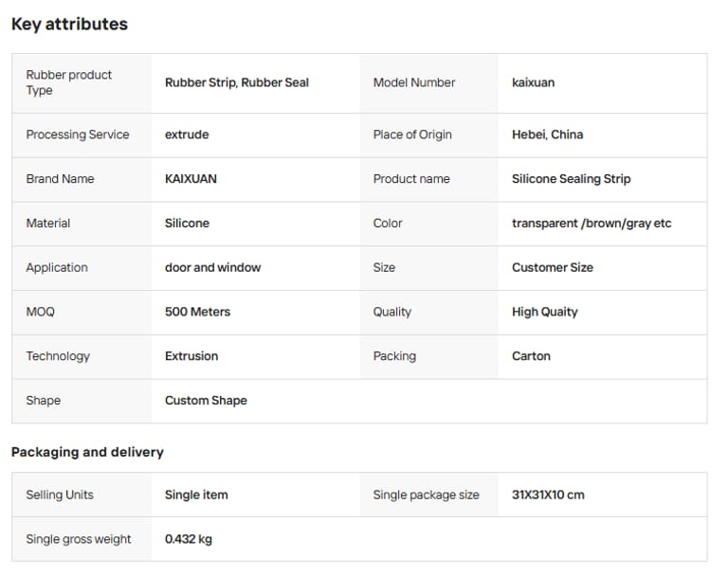
Task: Click the Rubber Strip, Rubber Seal value
Action: click(x=237, y=82)
